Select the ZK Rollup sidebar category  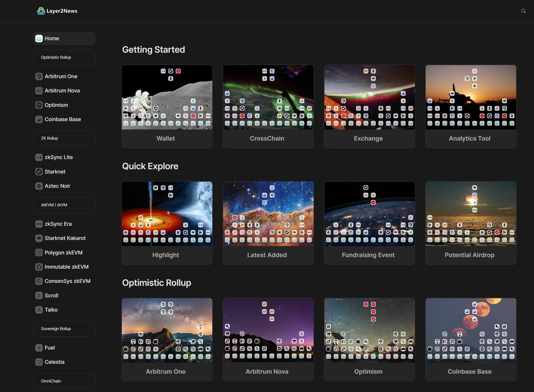click(64, 138)
